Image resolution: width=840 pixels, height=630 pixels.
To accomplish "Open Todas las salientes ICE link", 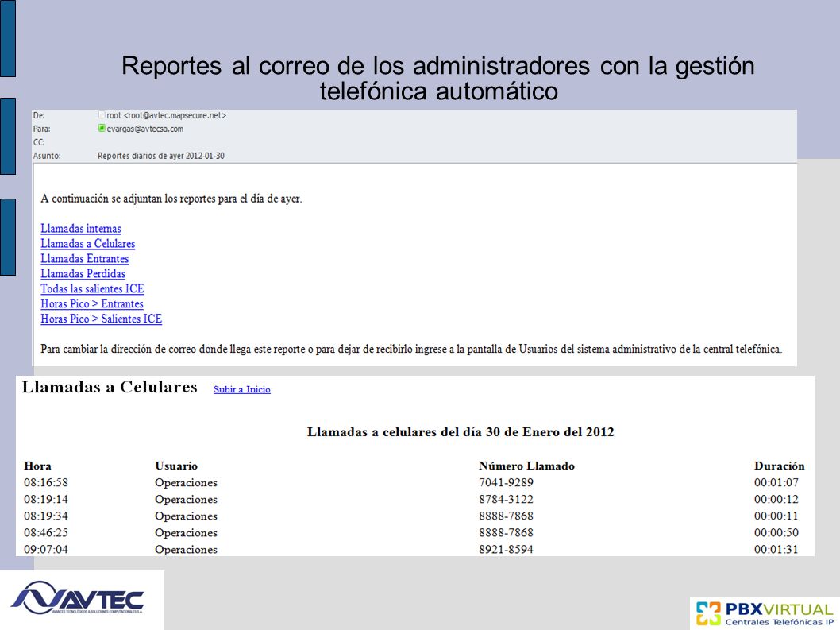I will (92, 288).
